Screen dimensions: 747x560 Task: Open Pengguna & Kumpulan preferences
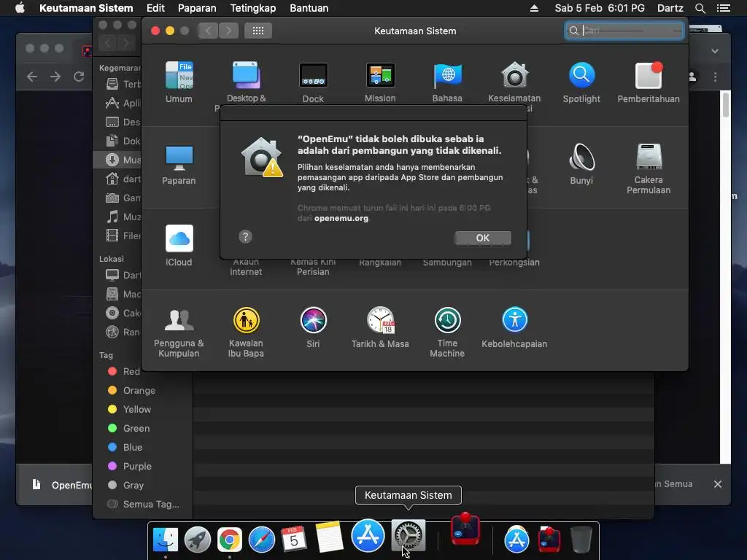[179, 332]
